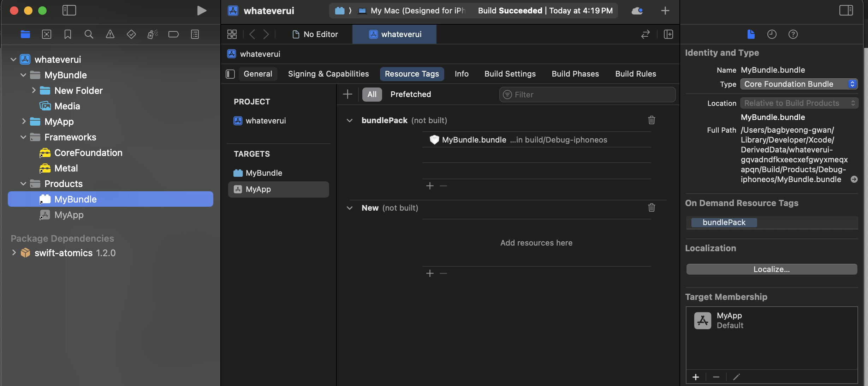
Task: Open the Source Control navigator
Action: point(47,34)
